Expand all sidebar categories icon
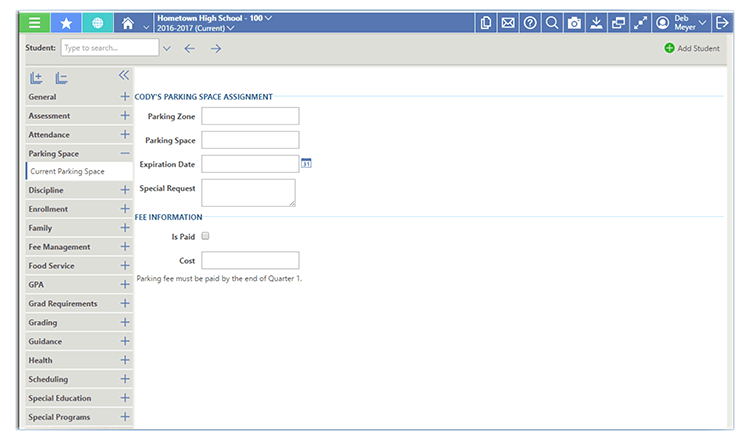The image size is (750, 441). tap(36, 77)
